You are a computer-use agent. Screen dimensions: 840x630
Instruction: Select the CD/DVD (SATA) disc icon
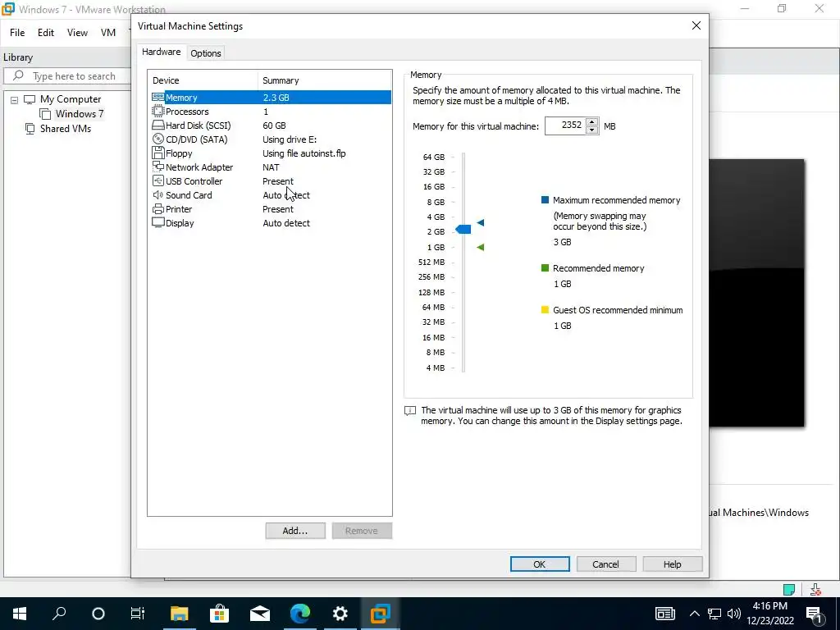pos(158,139)
